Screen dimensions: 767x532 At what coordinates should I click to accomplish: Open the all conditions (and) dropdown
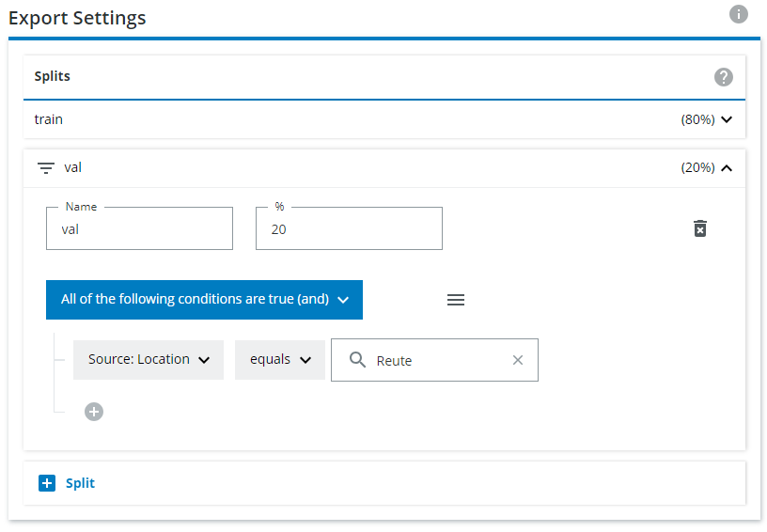tap(204, 300)
